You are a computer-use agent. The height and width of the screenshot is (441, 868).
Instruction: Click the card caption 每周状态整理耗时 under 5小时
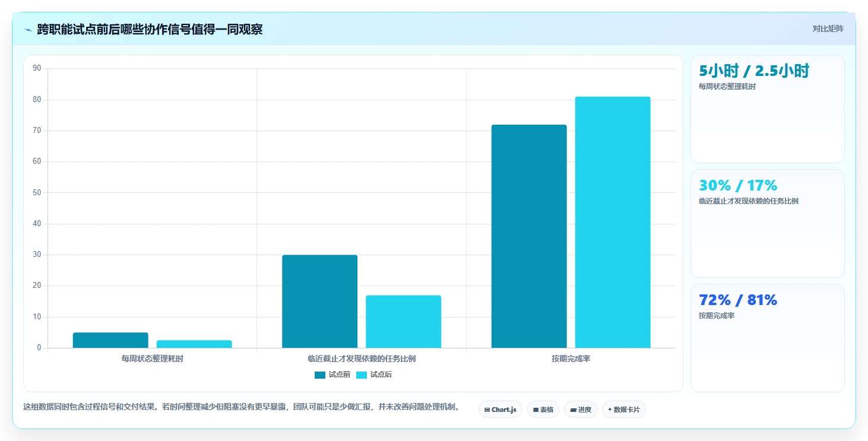[x=727, y=87]
